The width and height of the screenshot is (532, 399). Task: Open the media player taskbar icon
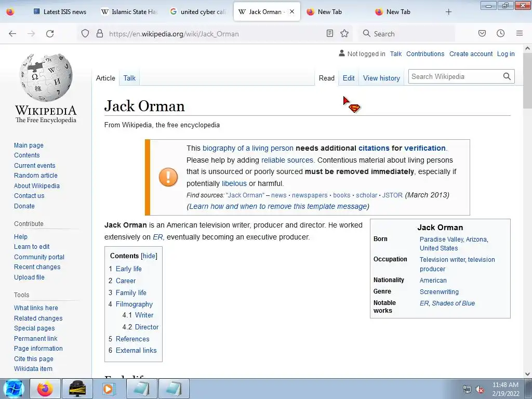coord(109,389)
